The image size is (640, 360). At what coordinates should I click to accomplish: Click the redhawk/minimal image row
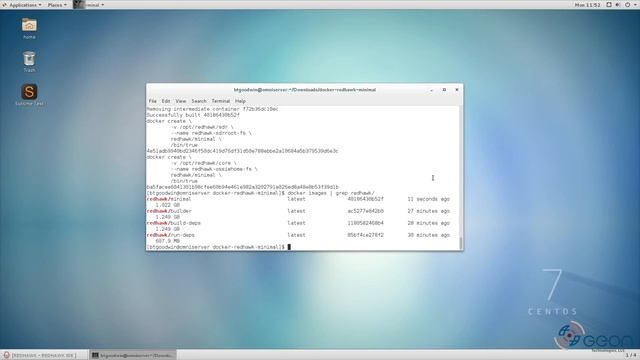[298, 199]
